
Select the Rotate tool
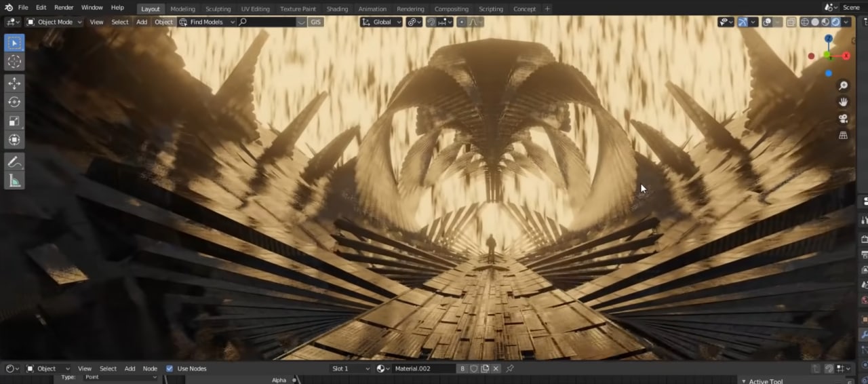point(14,102)
